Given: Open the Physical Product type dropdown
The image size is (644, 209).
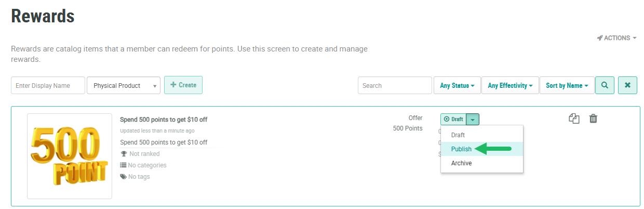Looking at the screenshot, I should 123,86.
